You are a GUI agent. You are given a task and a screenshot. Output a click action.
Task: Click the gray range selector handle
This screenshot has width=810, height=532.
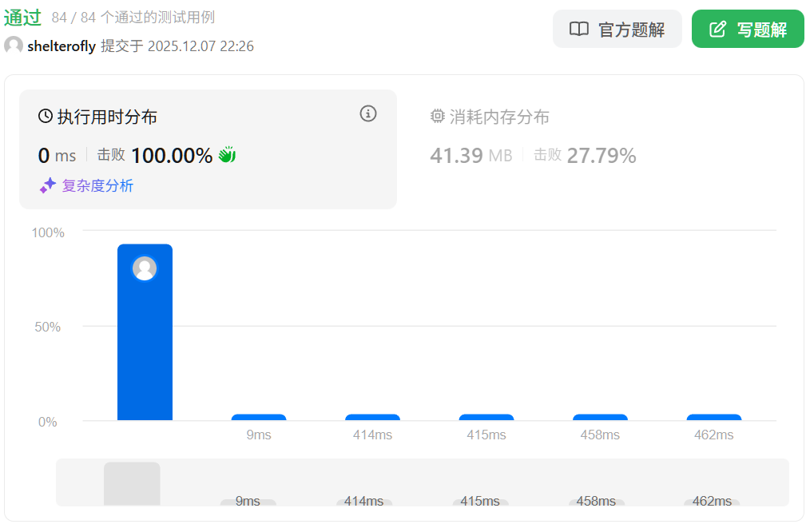[132, 483]
